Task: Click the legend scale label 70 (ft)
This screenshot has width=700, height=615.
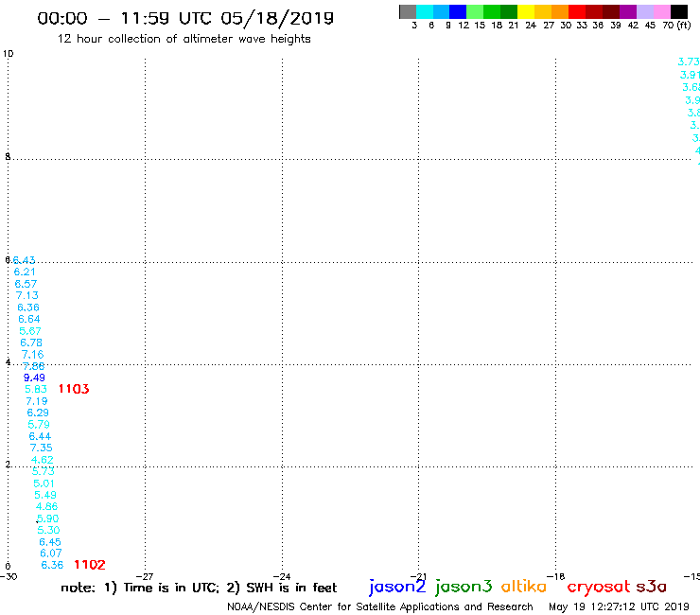Action: coord(676,26)
